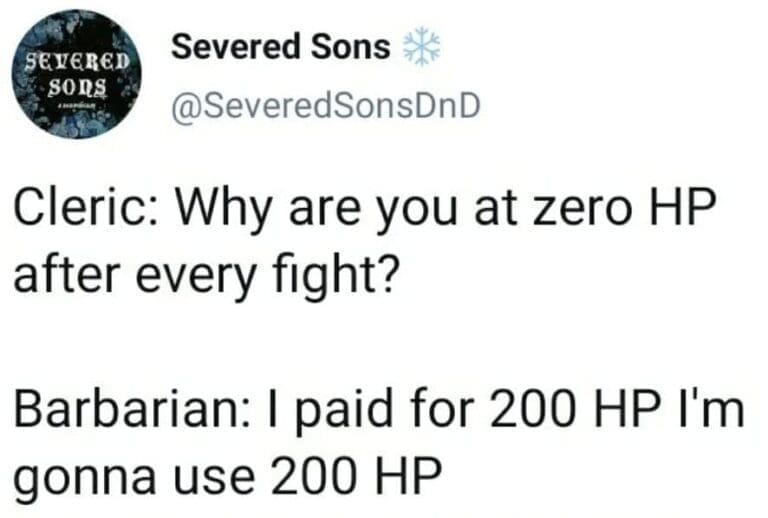Click the "SONS" gothic text inside the avatar

(77, 87)
